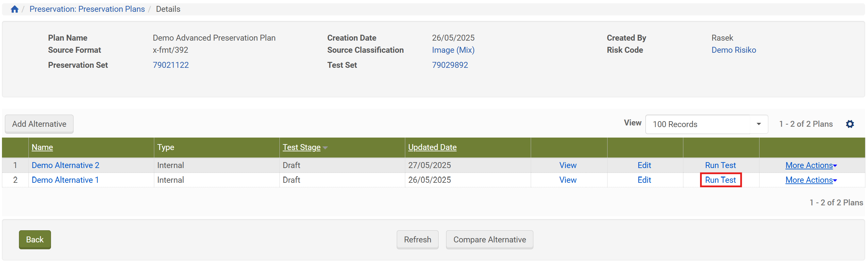Expand More Actions for Demo Alternative 2
The width and height of the screenshot is (868, 264).
pos(811,165)
